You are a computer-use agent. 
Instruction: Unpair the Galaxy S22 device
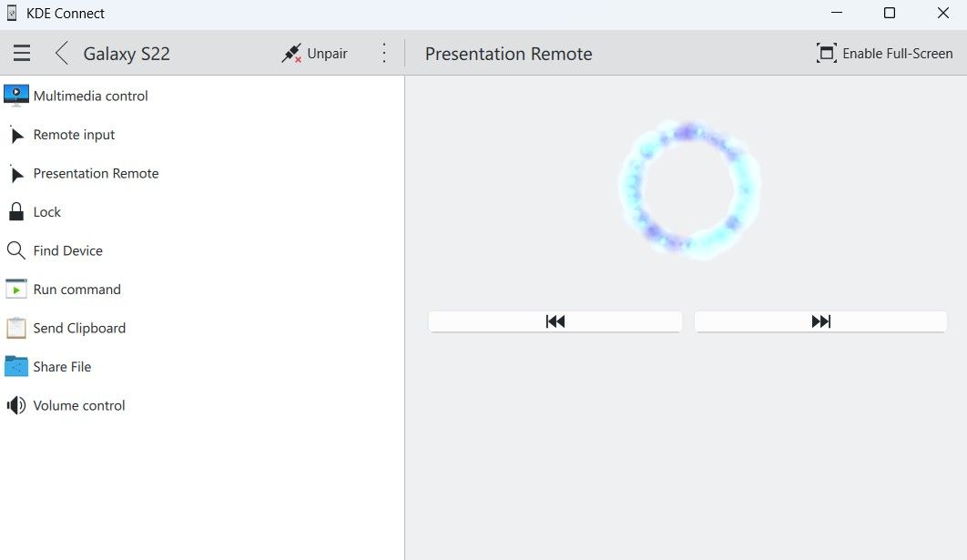pyautogui.click(x=314, y=54)
